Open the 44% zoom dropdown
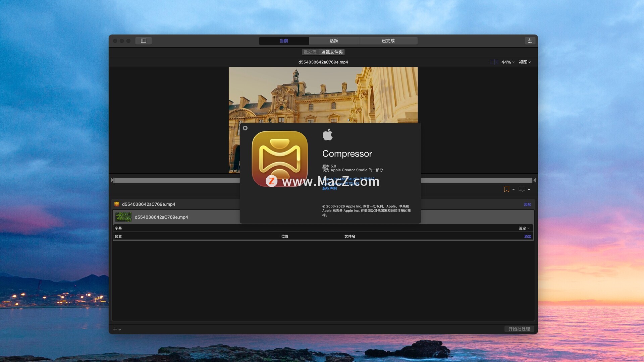Screen dimensions: 644x362 [507, 62]
